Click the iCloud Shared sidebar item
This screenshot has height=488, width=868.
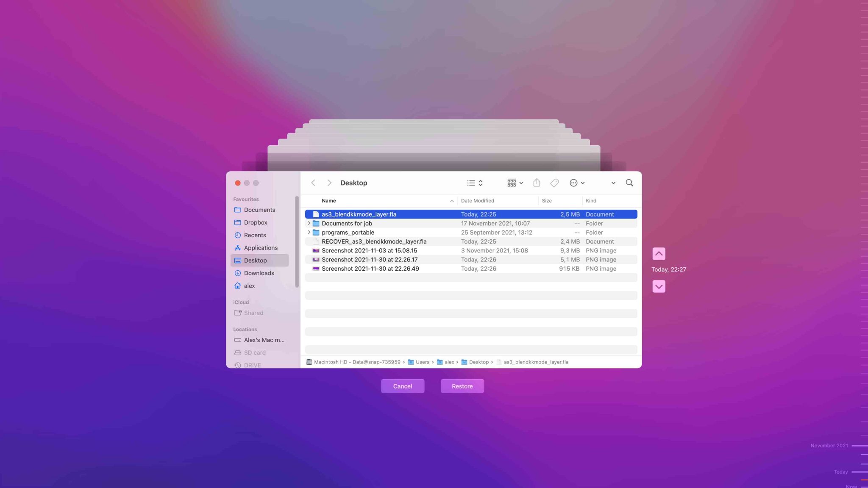coord(253,313)
